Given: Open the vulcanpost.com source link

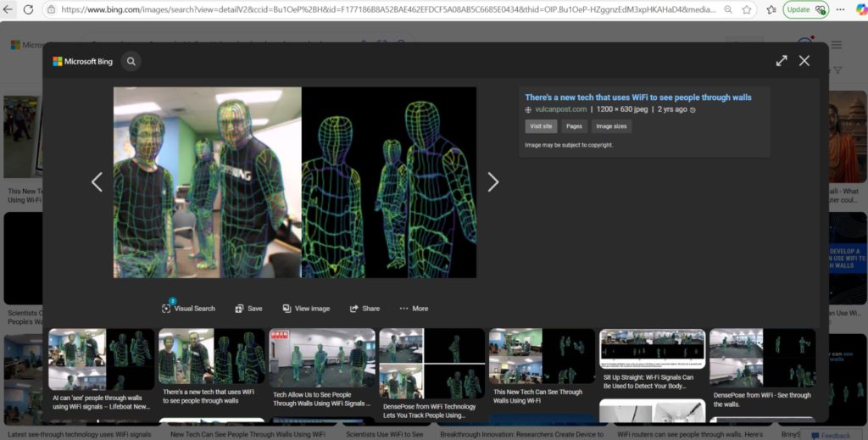Looking at the screenshot, I should pyautogui.click(x=560, y=109).
